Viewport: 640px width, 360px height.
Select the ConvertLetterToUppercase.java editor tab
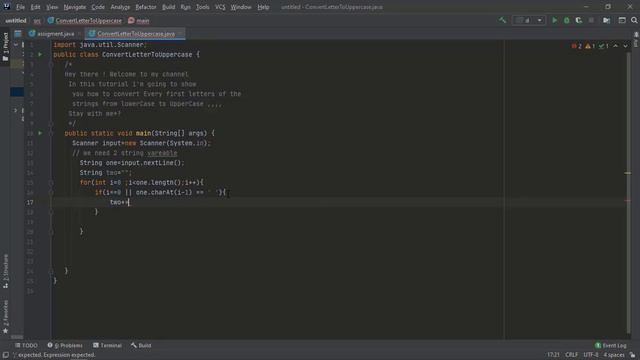136,33
